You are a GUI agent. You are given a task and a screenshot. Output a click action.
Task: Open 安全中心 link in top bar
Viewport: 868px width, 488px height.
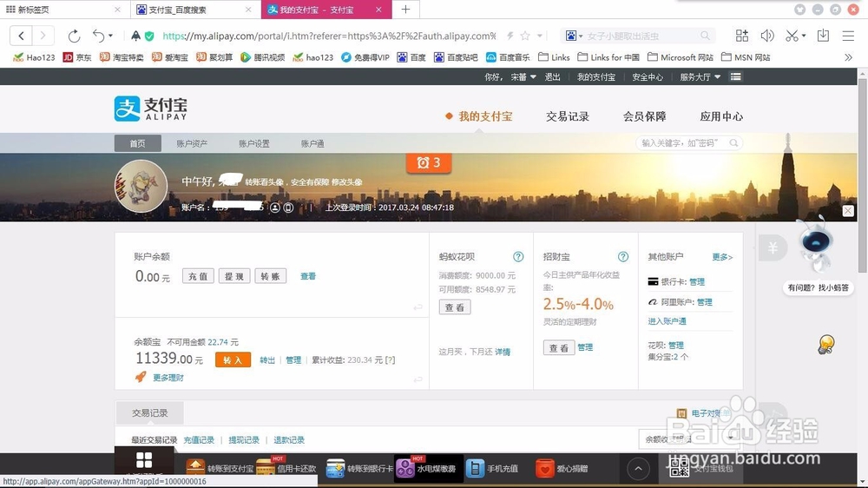click(648, 77)
